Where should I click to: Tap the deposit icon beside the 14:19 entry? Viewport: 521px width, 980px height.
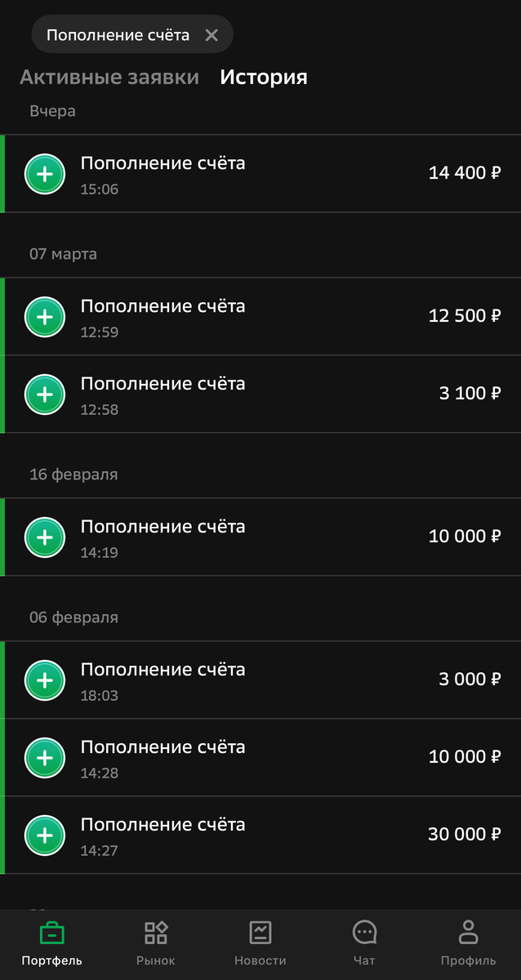point(45,537)
